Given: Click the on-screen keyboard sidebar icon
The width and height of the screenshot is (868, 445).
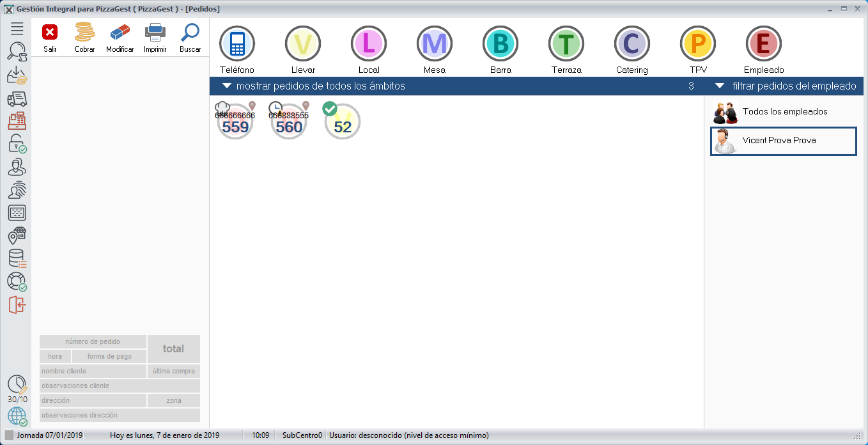Looking at the screenshot, I should click(x=17, y=213).
